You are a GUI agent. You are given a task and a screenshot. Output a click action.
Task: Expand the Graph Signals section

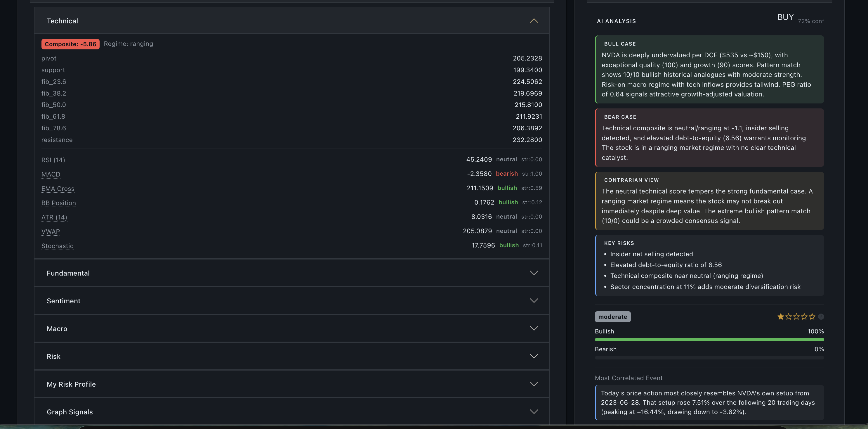click(292, 412)
